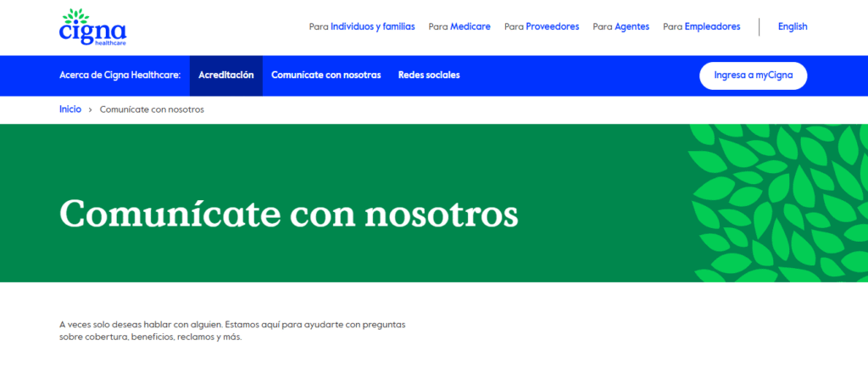
Task: Open the Redes sociales section
Action: click(x=429, y=75)
